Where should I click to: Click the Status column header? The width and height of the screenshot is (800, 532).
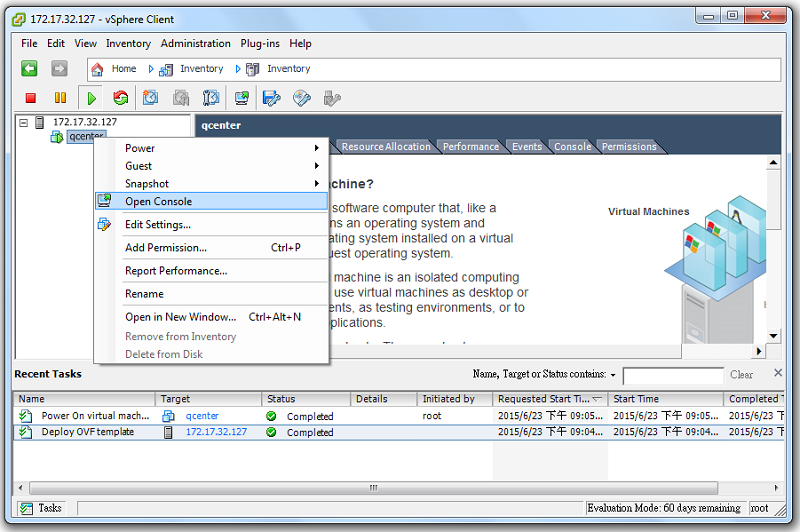(x=306, y=399)
